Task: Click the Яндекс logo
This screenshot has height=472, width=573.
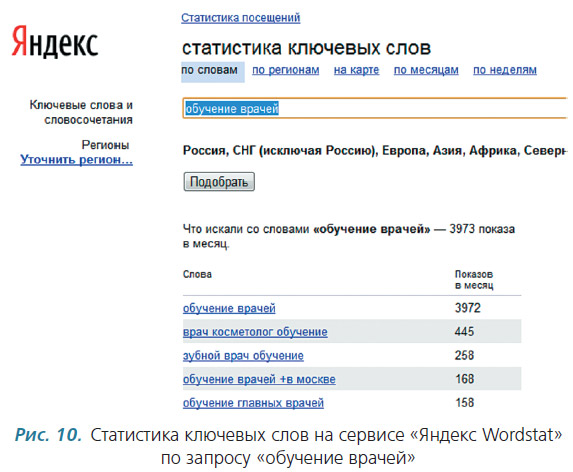Action: click(x=55, y=42)
